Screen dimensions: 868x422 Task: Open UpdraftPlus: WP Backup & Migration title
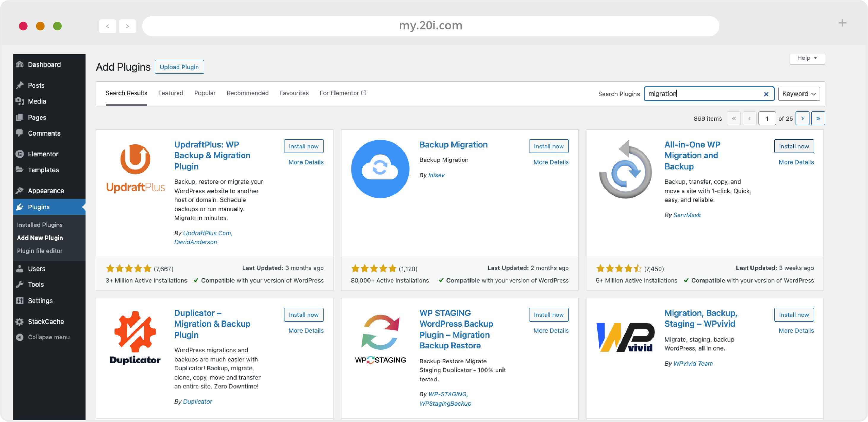click(x=212, y=155)
